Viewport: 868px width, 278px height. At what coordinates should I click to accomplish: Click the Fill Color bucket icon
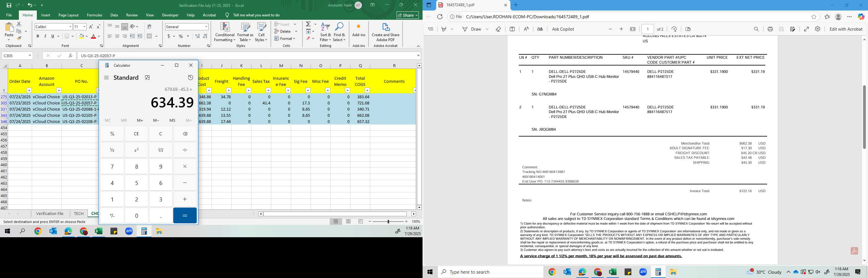(x=81, y=36)
